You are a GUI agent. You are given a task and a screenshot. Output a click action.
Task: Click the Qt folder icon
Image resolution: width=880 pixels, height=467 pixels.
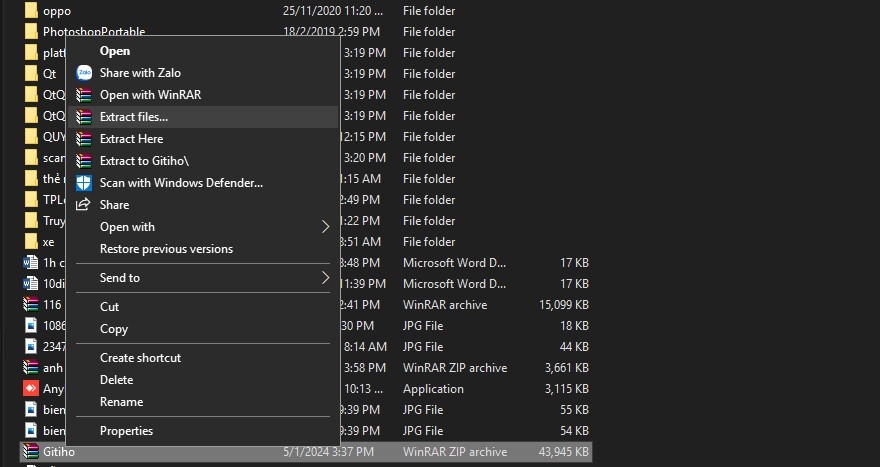31,74
